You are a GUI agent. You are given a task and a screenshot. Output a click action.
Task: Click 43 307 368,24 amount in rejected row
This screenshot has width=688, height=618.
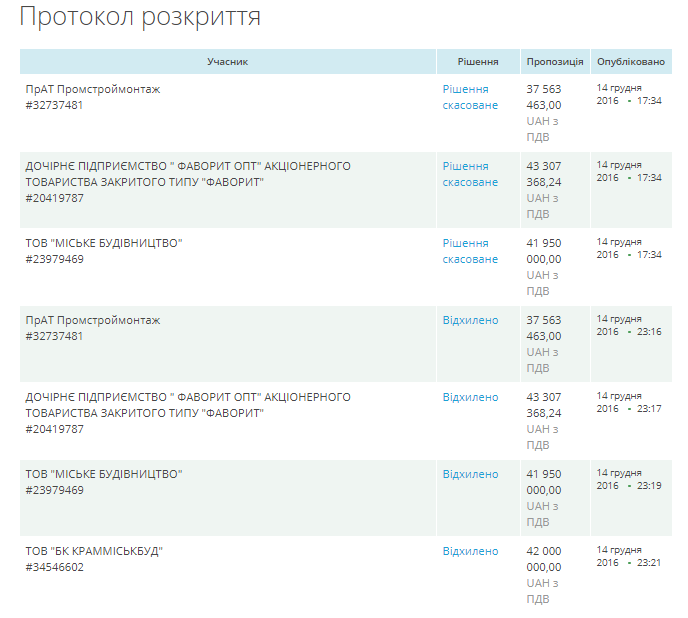[544, 405]
